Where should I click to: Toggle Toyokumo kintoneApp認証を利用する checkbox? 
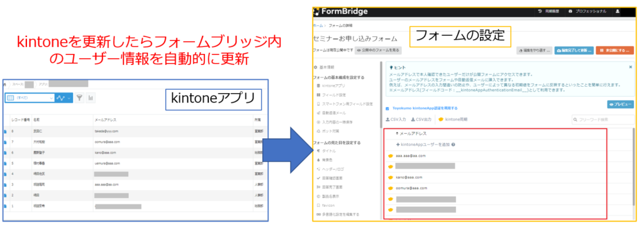[x=388, y=108]
